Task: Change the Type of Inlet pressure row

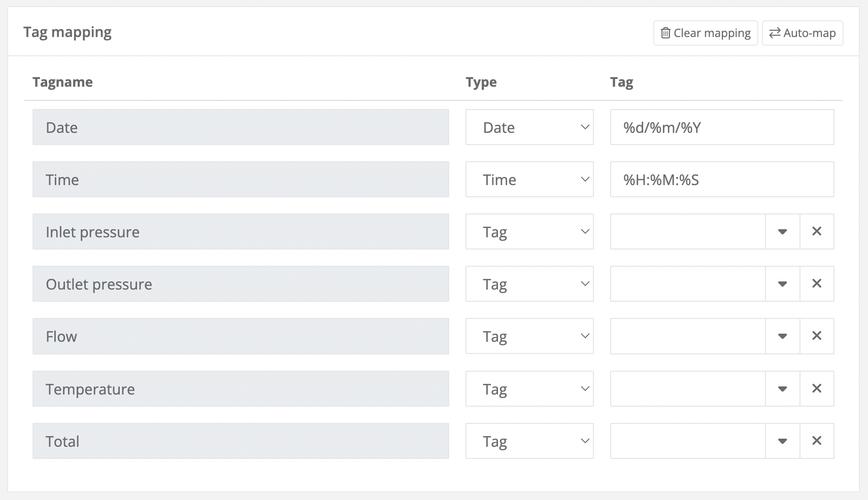Action: [529, 231]
